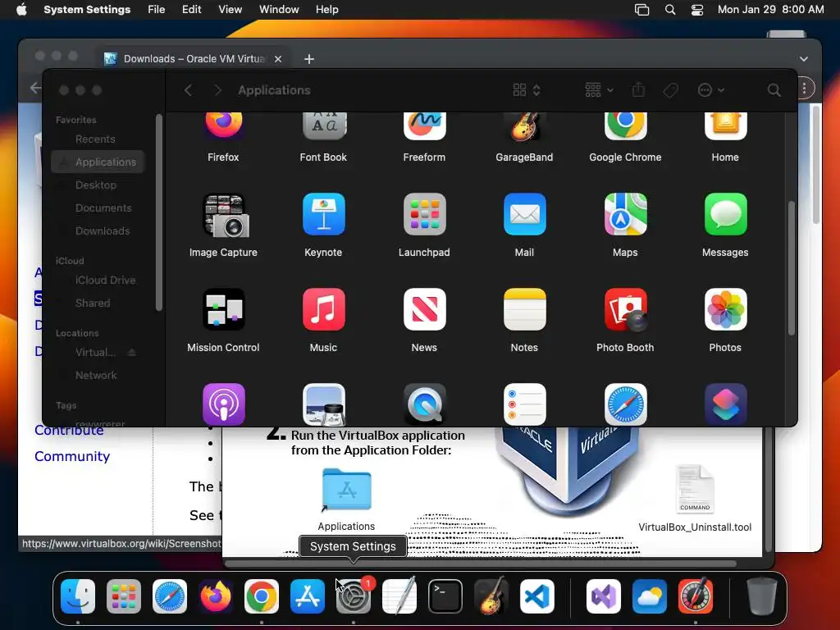Eject the Virtual... volume in sidebar
Image resolution: width=840 pixels, height=630 pixels.
pos(132,353)
